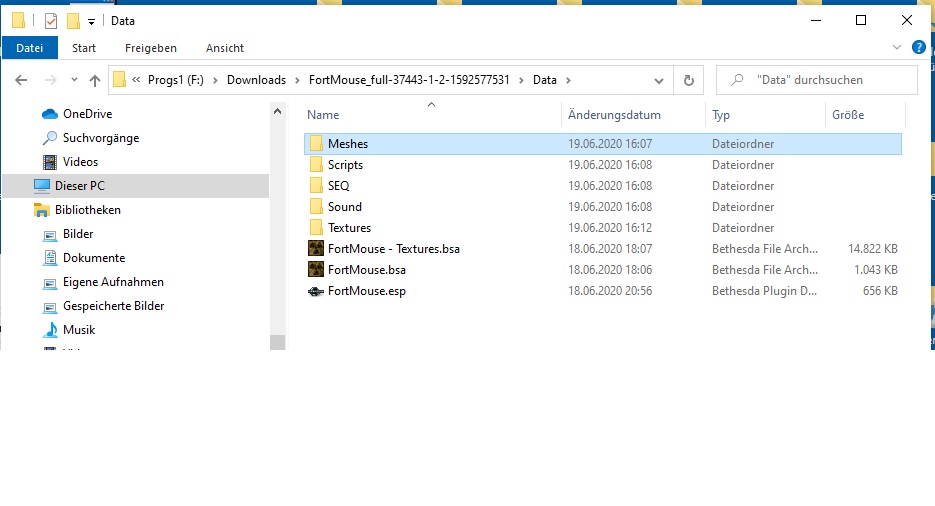Click the FortMouse.bsa archive icon

(316, 270)
